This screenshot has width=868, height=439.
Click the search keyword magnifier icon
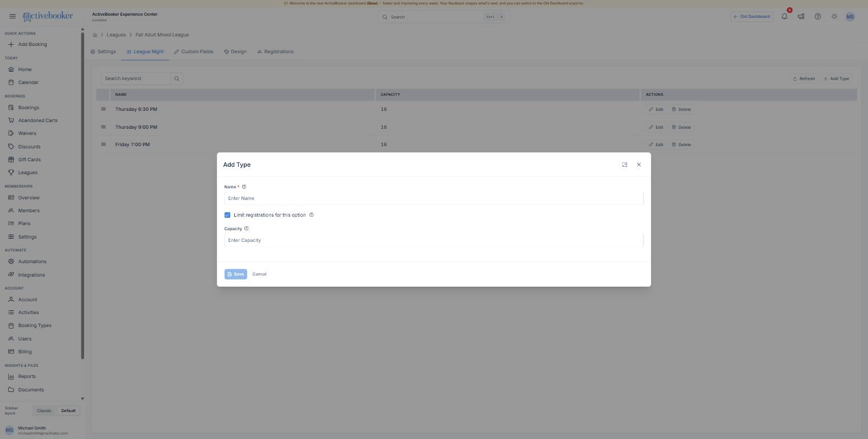click(x=177, y=78)
